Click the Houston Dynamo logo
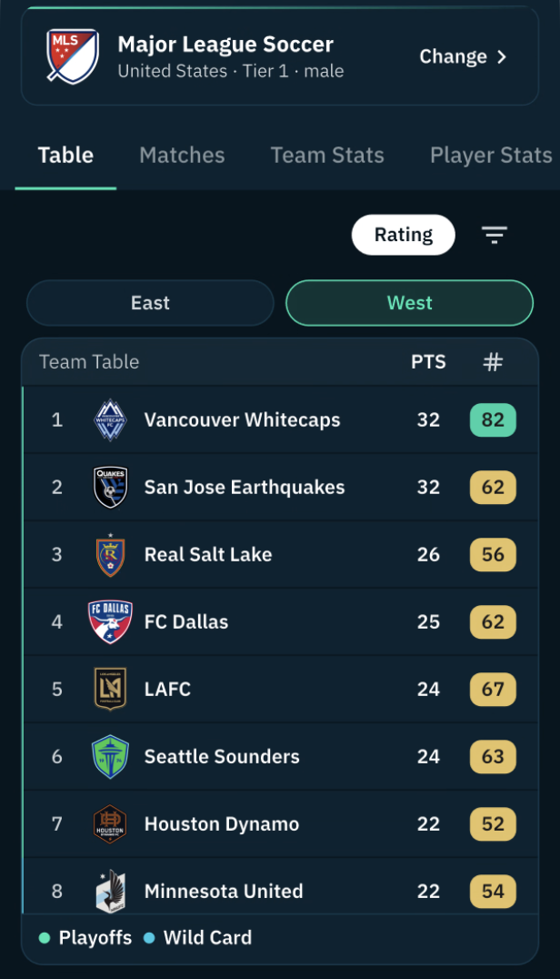 [110, 824]
